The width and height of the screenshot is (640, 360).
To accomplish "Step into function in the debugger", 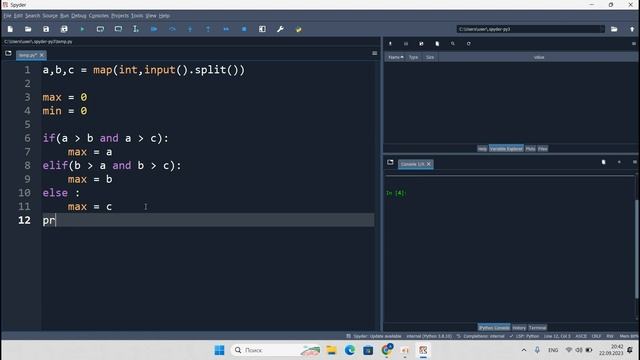I will (190, 29).
